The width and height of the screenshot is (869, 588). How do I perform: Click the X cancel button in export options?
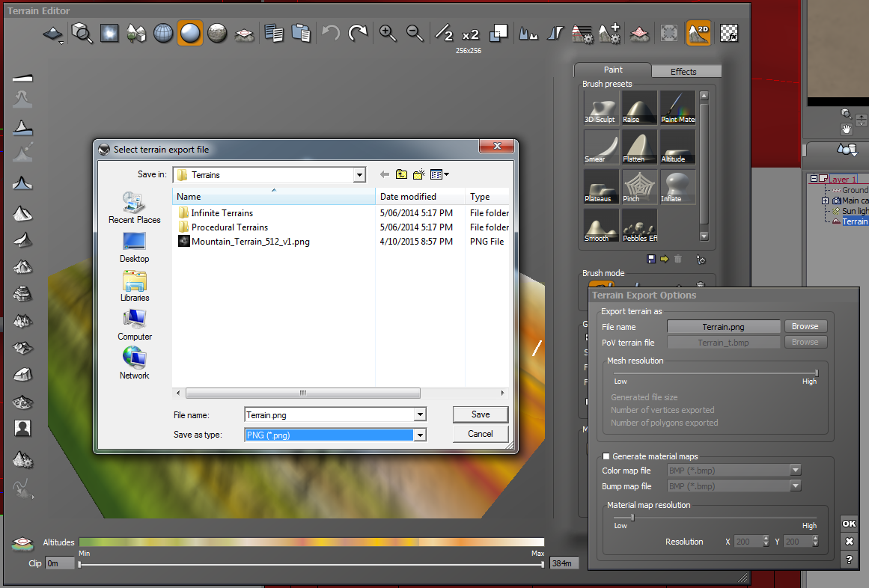[849, 542]
